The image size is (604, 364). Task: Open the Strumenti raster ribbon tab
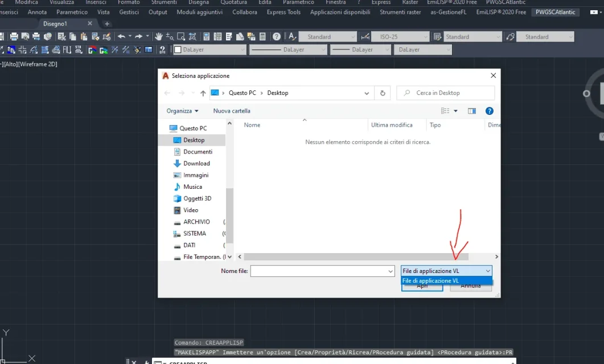400,13
